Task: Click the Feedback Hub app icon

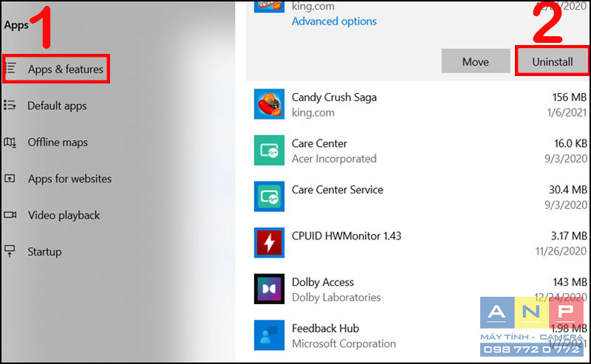Action: 269,335
